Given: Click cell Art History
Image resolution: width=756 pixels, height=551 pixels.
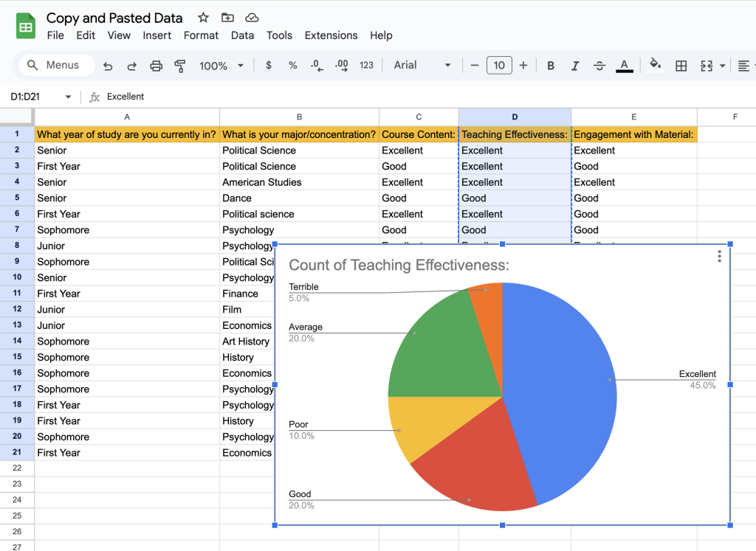Looking at the screenshot, I should click(247, 342).
